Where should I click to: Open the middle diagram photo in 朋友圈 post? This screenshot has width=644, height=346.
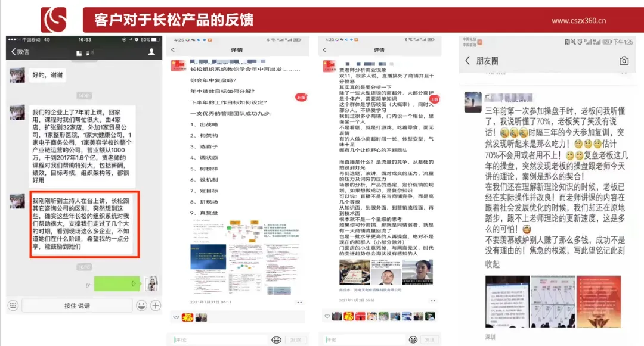click(553, 301)
